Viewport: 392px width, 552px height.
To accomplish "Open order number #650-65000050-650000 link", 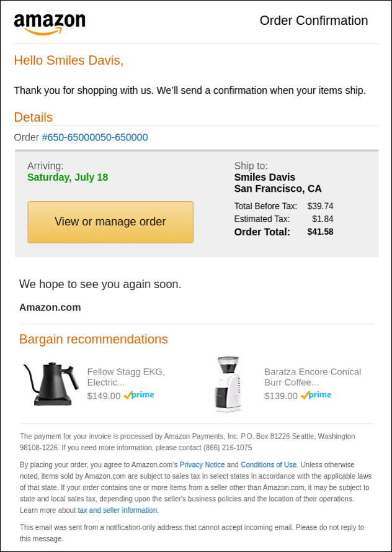I will (x=95, y=137).
